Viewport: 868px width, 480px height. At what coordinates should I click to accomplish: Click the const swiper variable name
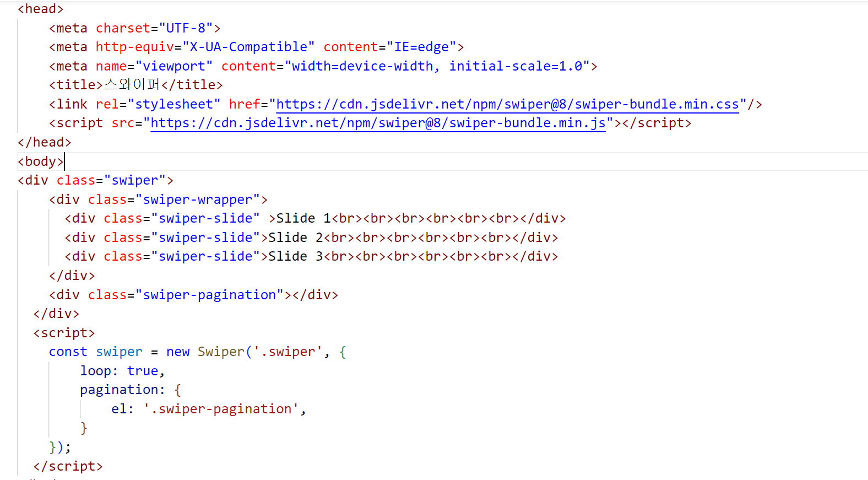[x=119, y=352]
